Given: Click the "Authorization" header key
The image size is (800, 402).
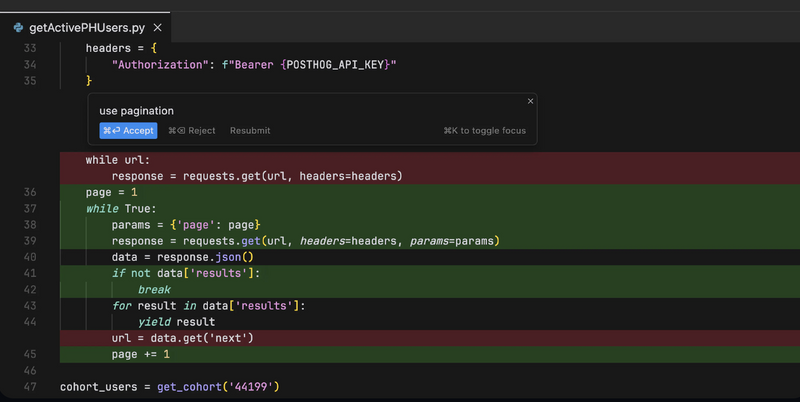Looking at the screenshot, I should tap(160, 65).
